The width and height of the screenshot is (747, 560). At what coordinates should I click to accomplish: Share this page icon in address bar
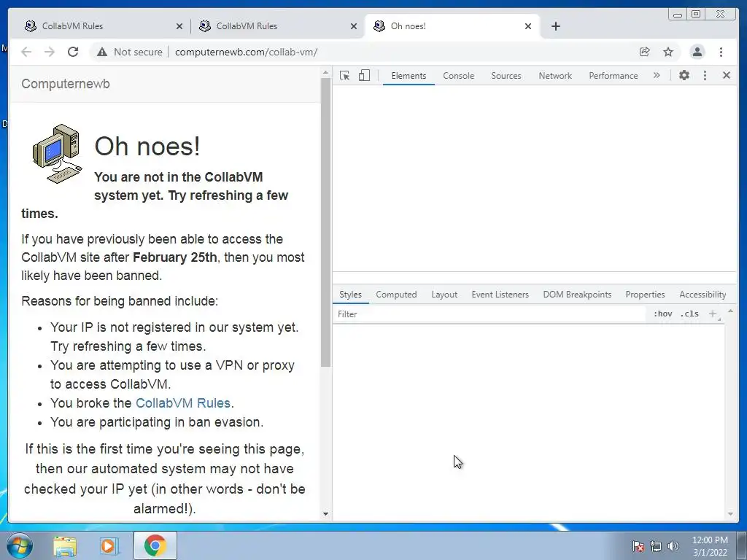coord(645,52)
